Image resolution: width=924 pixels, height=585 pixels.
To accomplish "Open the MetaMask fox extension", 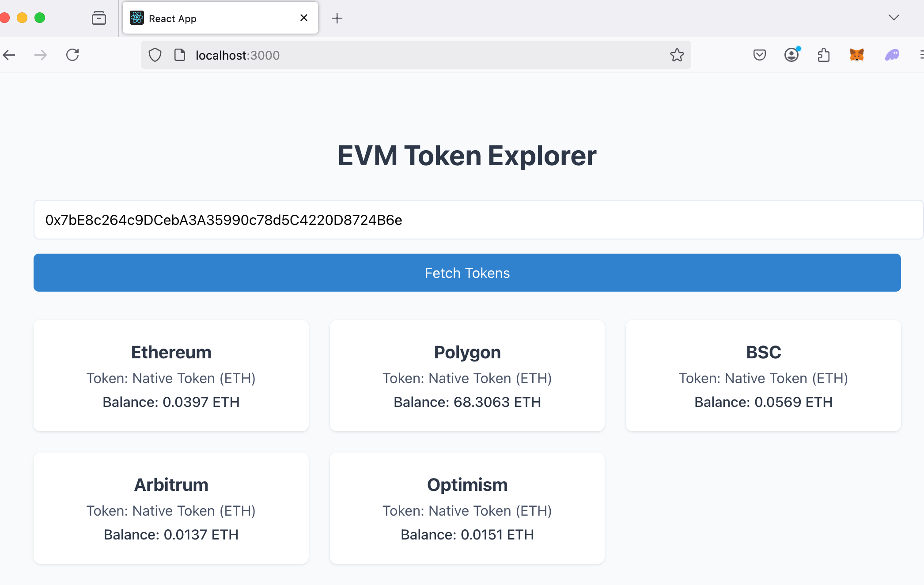I will point(857,55).
